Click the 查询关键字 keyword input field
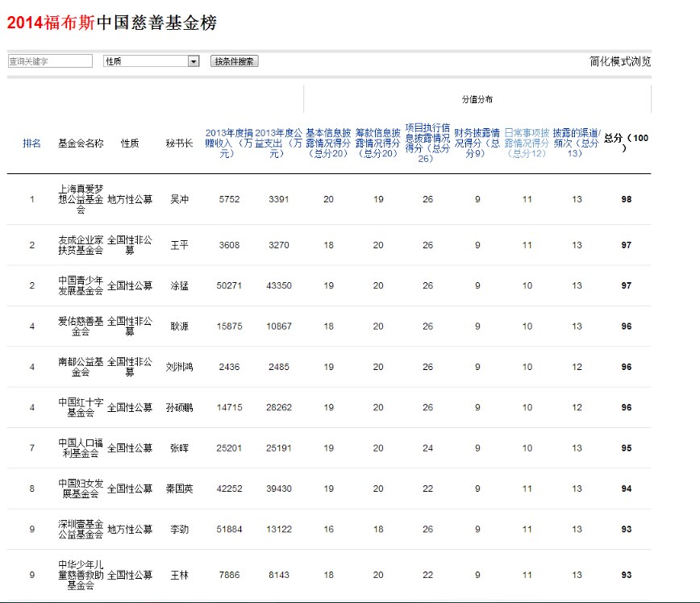This screenshot has height=603, width=700. pos(48,60)
